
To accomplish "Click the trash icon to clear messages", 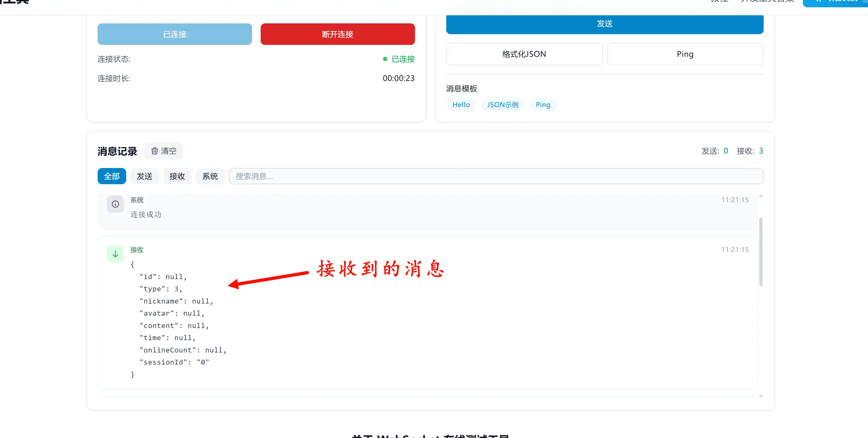I will (155, 151).
